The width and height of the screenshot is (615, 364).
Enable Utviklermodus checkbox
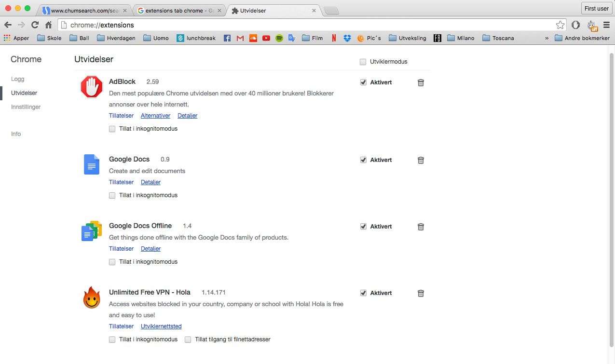tap(363, 62)
